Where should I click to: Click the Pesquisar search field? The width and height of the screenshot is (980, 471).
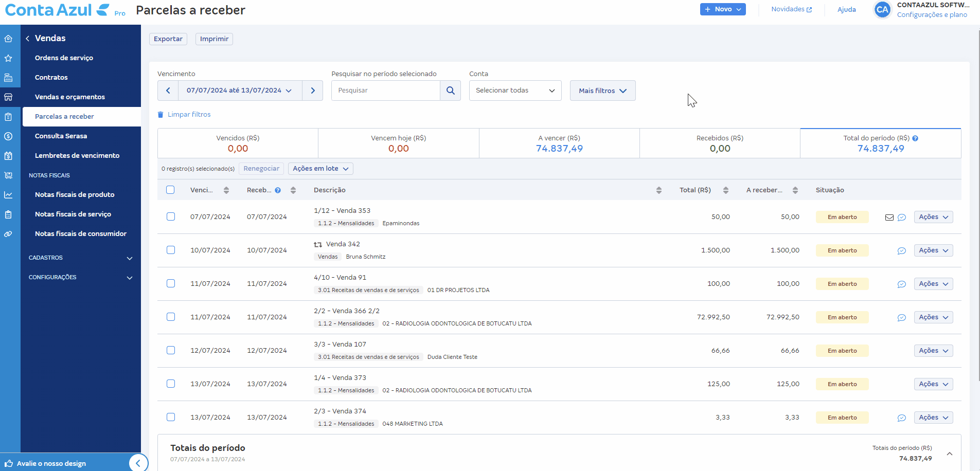(386, 90)
